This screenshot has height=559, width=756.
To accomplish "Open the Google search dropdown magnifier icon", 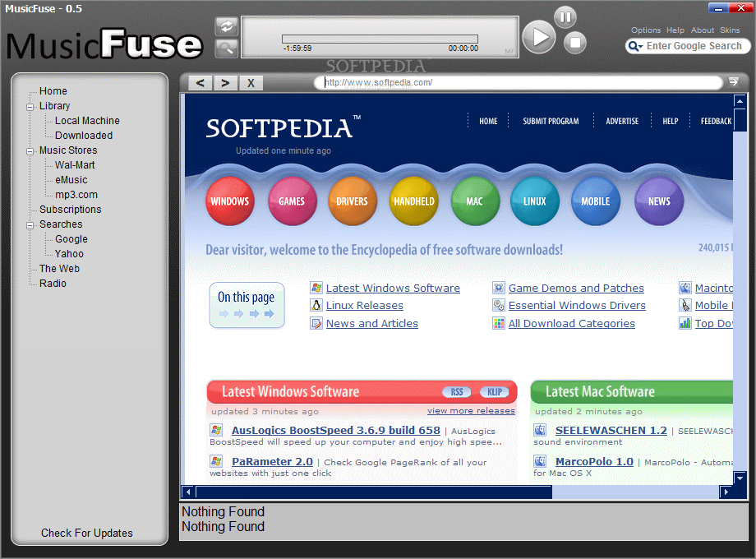I will tap(635, 46).
